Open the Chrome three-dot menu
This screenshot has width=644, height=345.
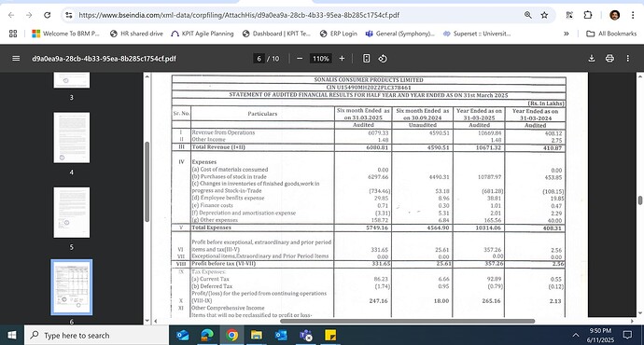pos(633,15)
